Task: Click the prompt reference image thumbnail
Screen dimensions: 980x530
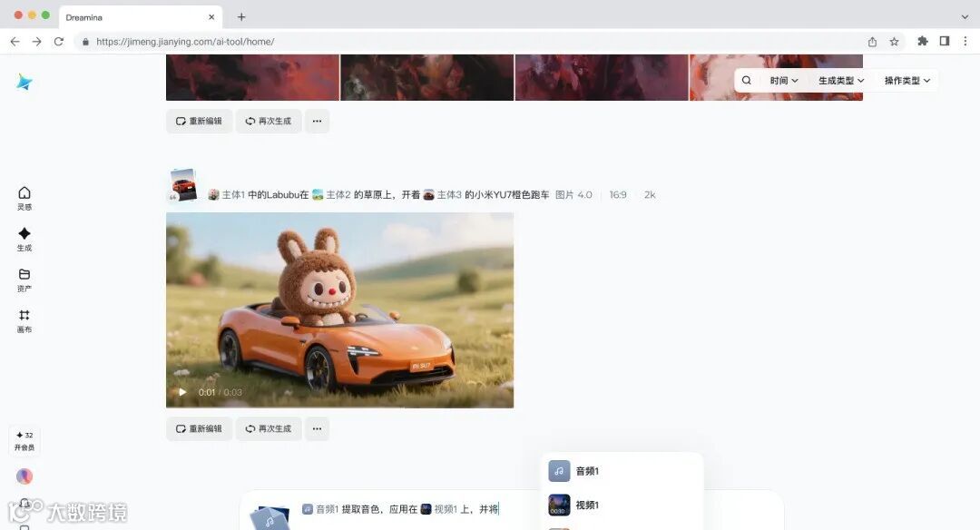Action: (183, 186)
